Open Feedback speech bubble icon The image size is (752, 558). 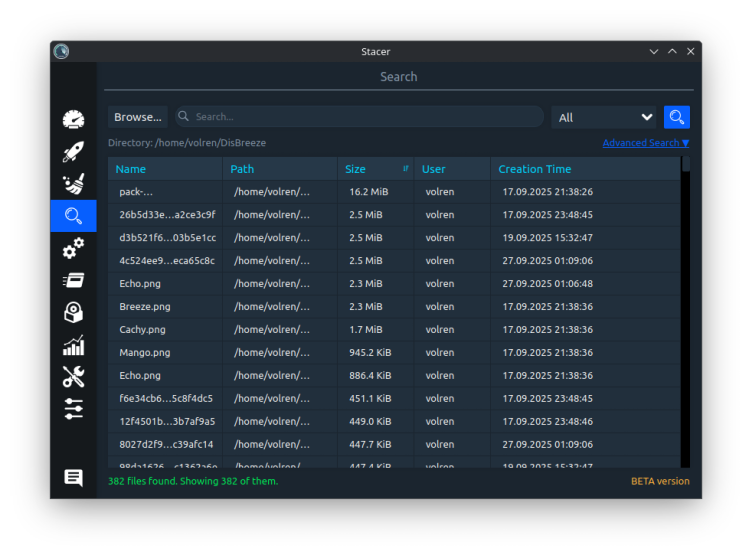tap(73, 478)
